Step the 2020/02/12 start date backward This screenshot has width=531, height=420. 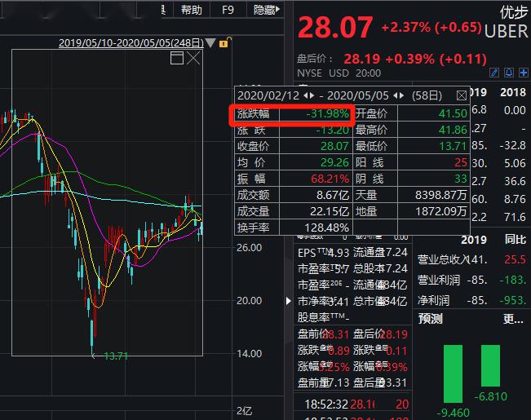click(306, 96)
